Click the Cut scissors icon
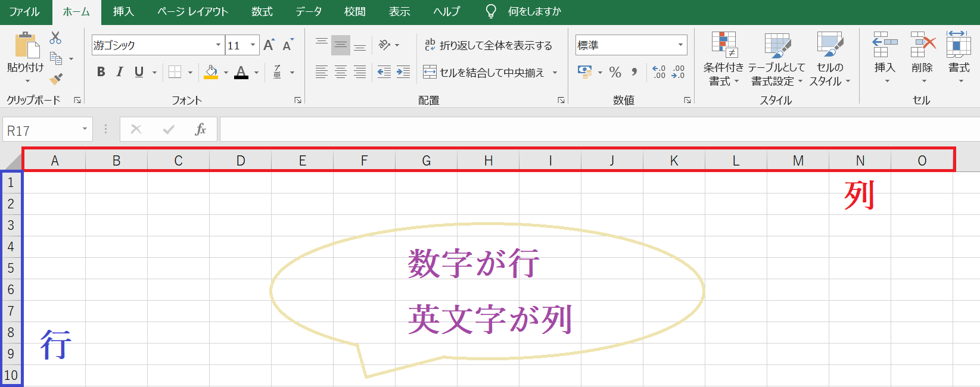Viewport: 980px width, 387px height. point(55,38)
